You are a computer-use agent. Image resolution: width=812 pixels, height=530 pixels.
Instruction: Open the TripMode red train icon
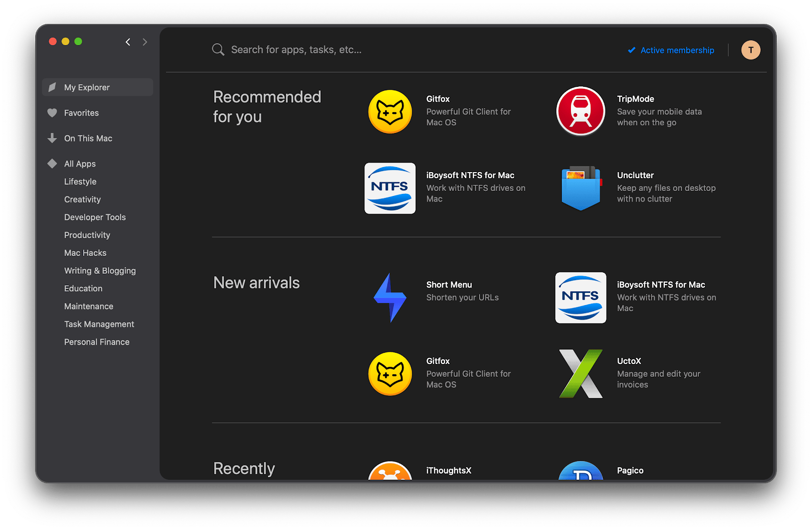581,111
